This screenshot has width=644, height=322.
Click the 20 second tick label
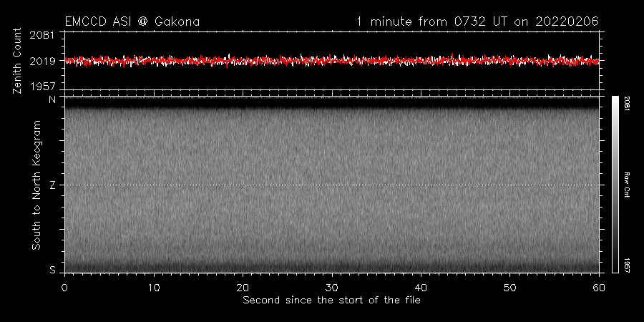(243, 288)
